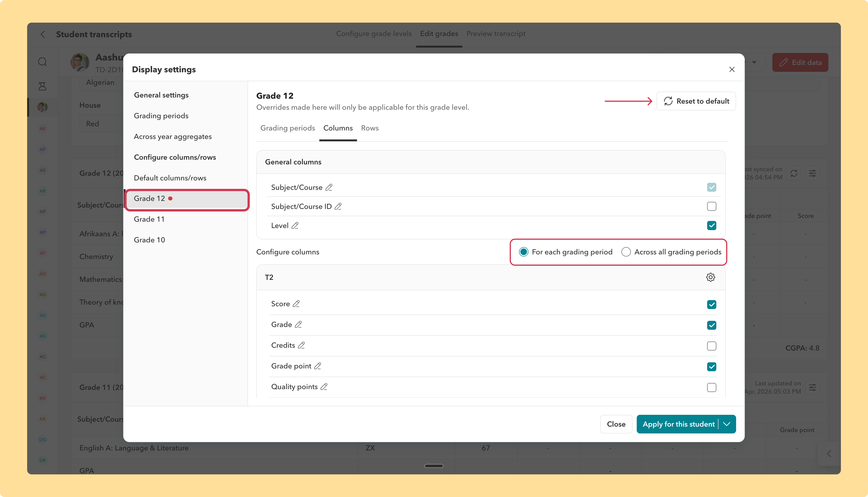
Task: Select student DG in the sidebar list
Action: [42, 440]
